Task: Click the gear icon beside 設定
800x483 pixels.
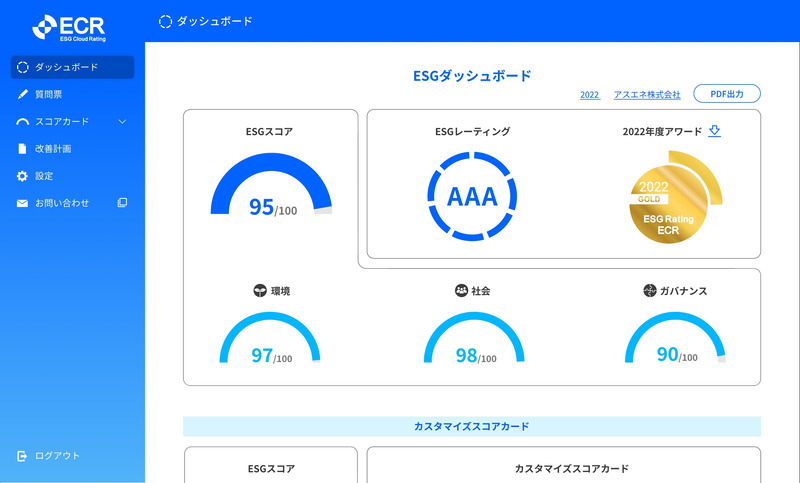Action: pos(22,176)
